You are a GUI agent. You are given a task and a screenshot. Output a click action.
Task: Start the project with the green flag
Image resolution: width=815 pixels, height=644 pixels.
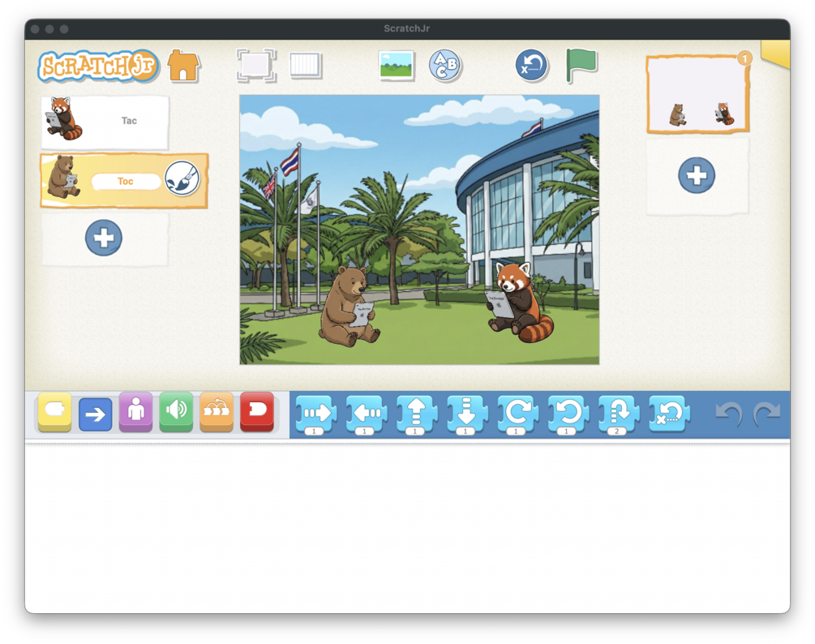[x=581, y=65]
